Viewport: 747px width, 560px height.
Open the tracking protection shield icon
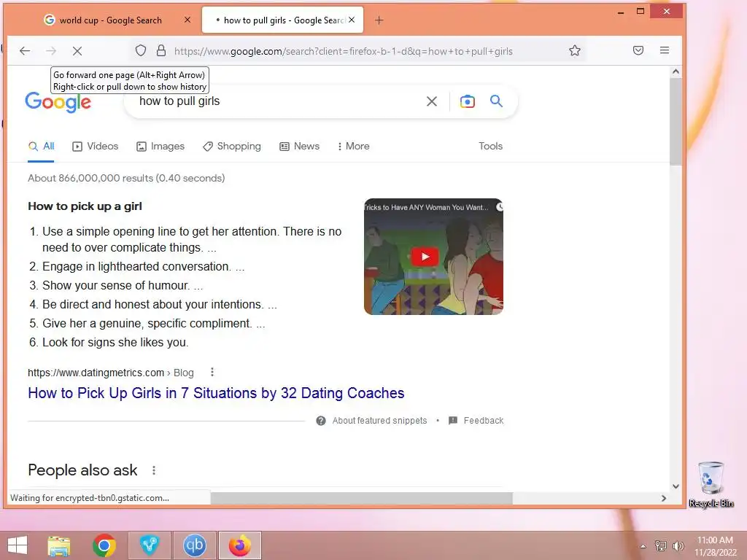click(x=141, y=50)
